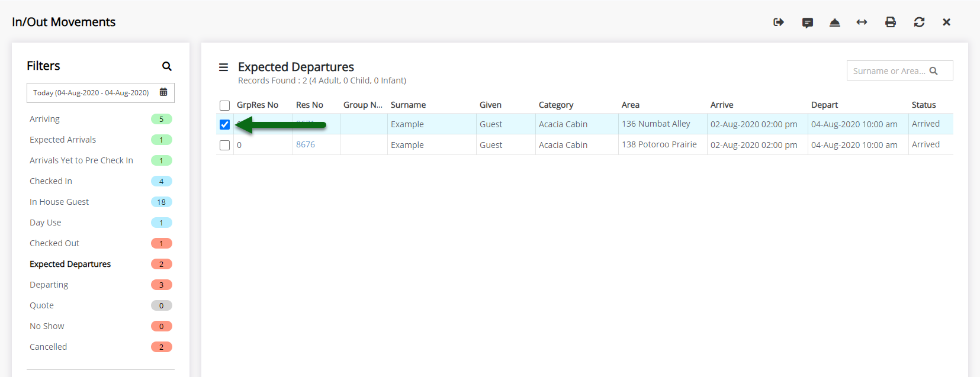Image resolution: width=980 pixels, height=377 pixels.
Task: Open reservation number 8676 link
Action: click(306, 144)
